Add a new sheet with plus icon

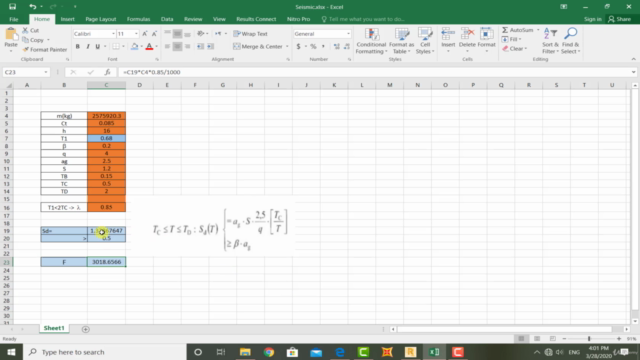(85, 329)
